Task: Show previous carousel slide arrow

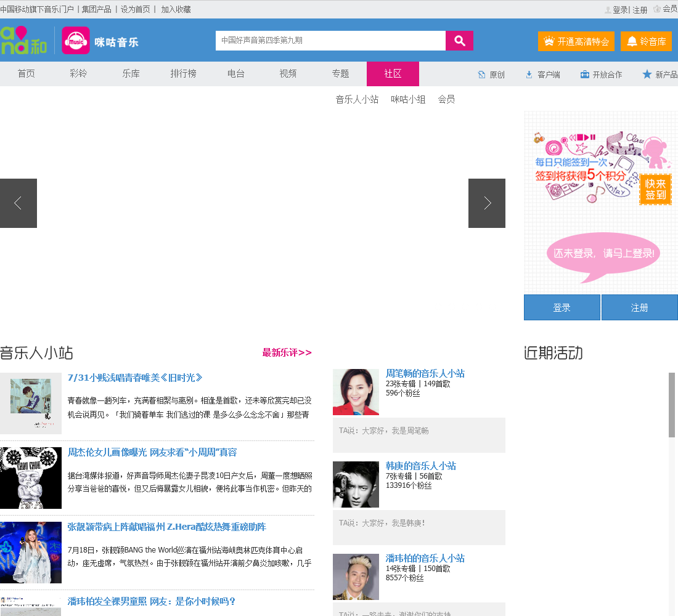Action: [x=18, y=203]
